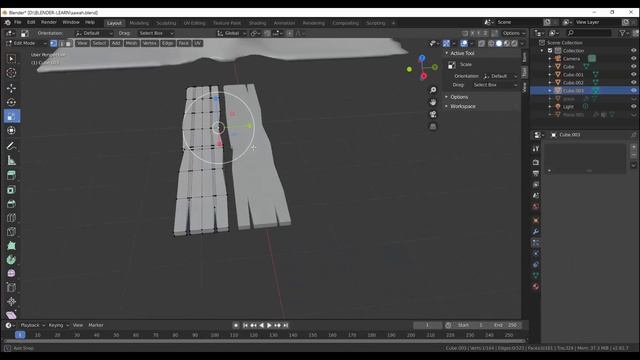Viewport: 640px width, 360px height.
Task: Click the outliner search field
Action: [590, 33]
